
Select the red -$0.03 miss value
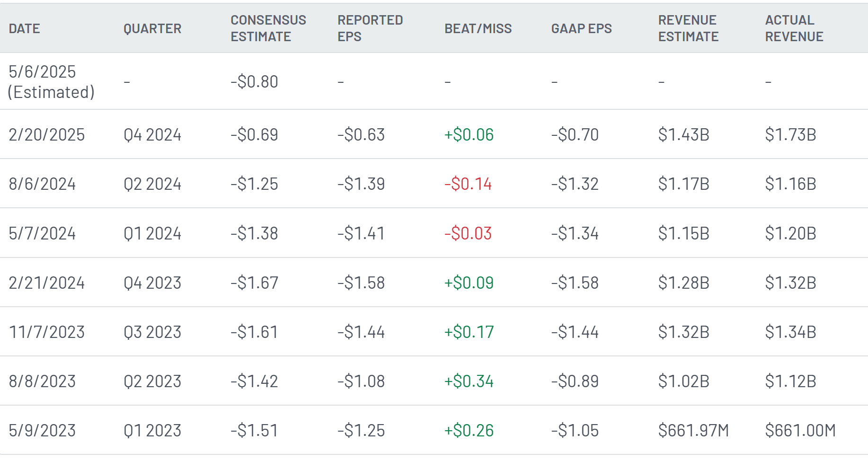click(468, 233)
